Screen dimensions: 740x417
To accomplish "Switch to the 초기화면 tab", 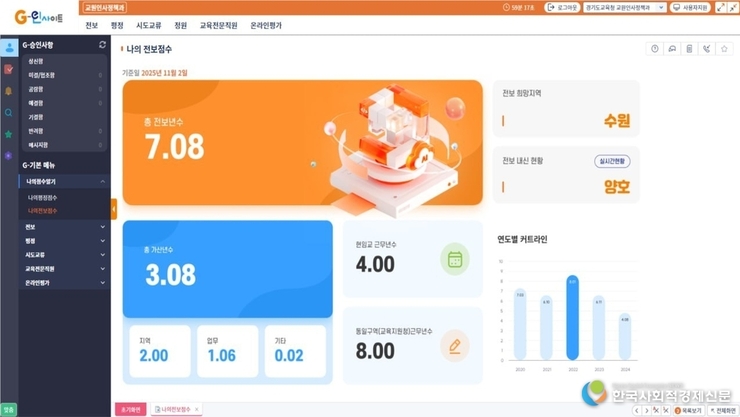I will pos(131,409).
